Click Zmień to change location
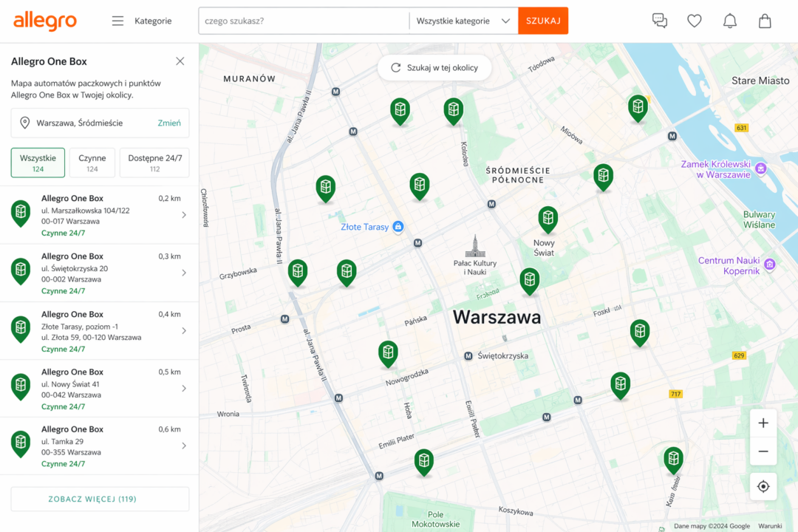This screenshot has height=532, width=798. [169, 123]
